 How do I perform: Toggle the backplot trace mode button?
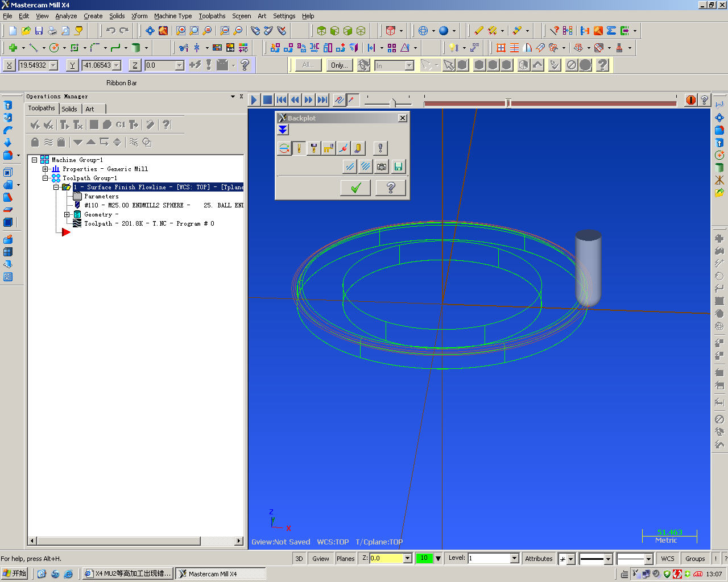click(x=340, y=100)
